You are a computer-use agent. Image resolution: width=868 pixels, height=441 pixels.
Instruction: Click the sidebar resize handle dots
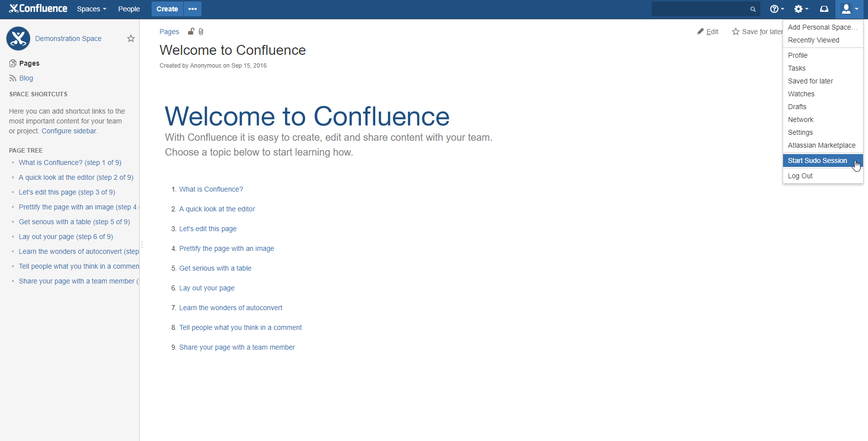[142, 244]
